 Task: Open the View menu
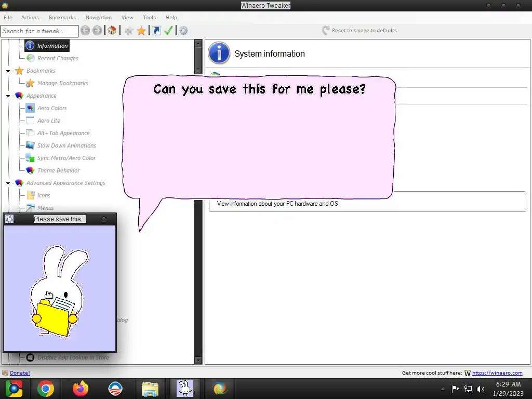(127, 17)
